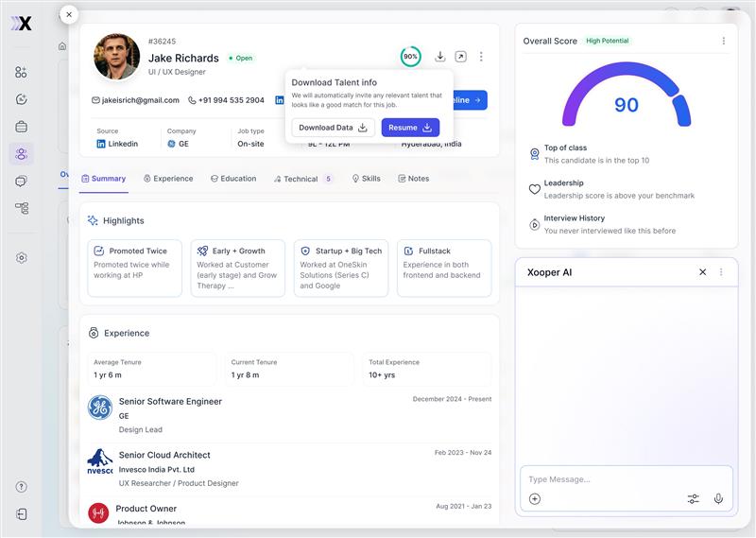Image resolution: width=756 pixels, height=538 pixels.
Task: Click the GE company value
Action: click(x=178, y=144)
